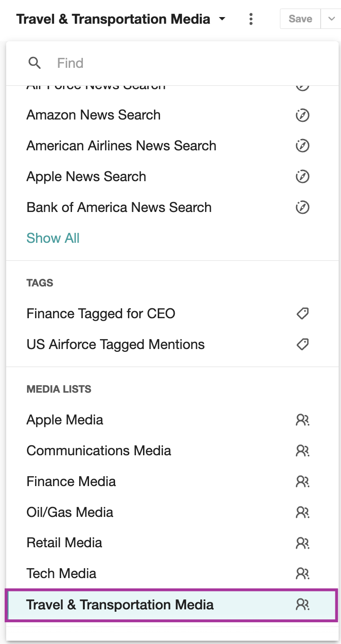
Task: Select Finance Media from media lists
Action: pos(172,481)
